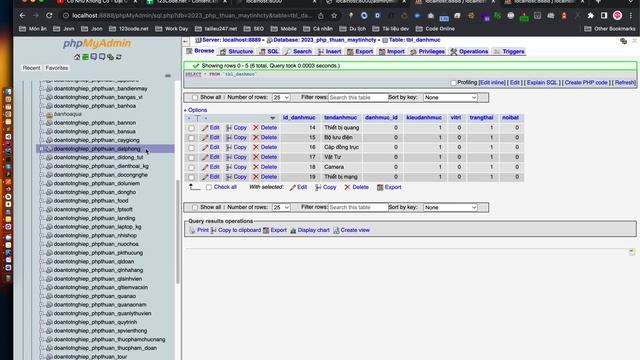The image size is (640, 360).
Task: Open the phpMyAdmin home icon
Action: pyautogui.click(x=77, y=57)
